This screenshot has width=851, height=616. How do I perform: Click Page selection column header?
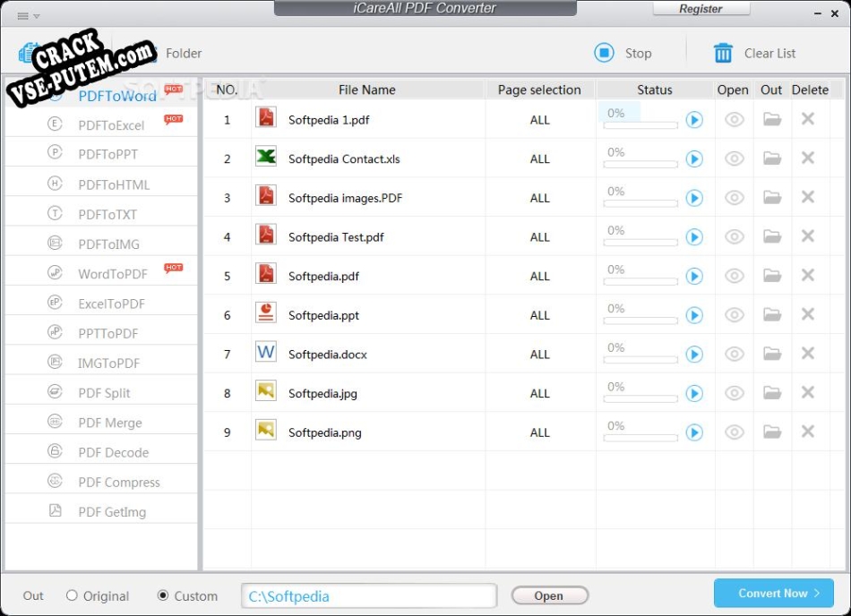(x=539, y=90)
